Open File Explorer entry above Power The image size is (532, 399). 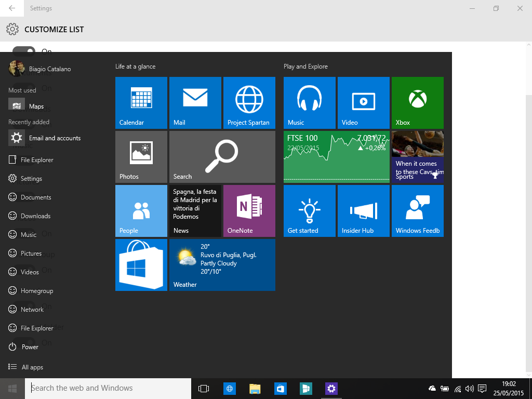click(31, 328)
